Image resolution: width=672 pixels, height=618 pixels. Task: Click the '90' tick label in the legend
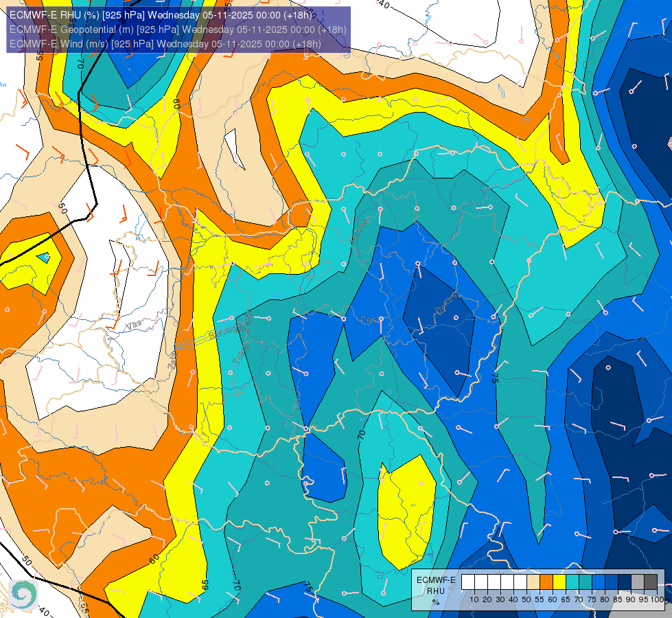tap(630, 600)
